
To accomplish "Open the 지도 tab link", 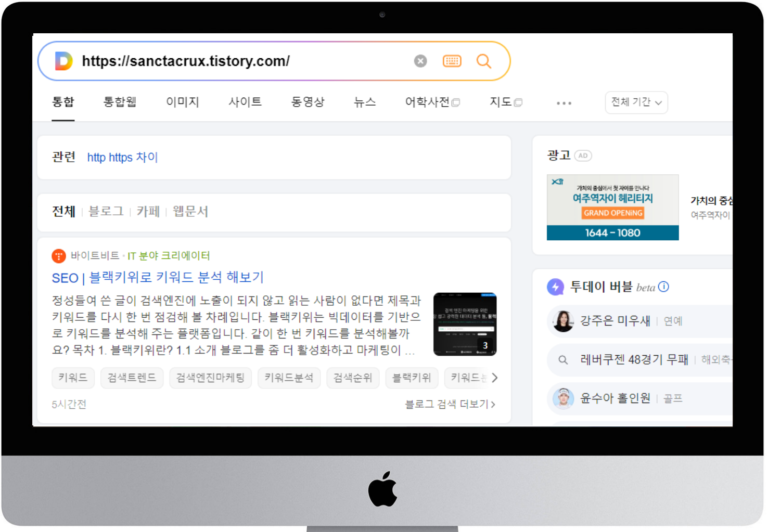I will coord(506,102).
